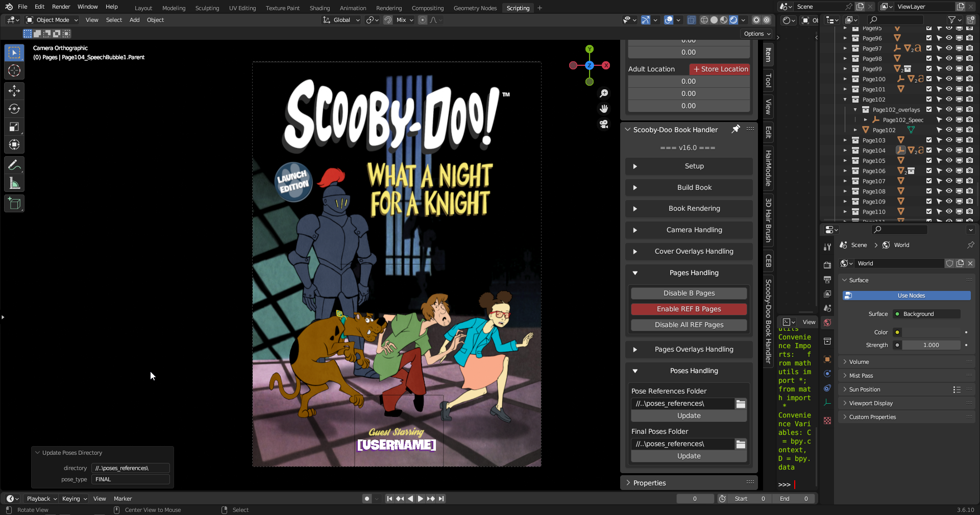Screen dimensions: 980x515
Task: Open the Options dropdown
Action: point(757,34)
